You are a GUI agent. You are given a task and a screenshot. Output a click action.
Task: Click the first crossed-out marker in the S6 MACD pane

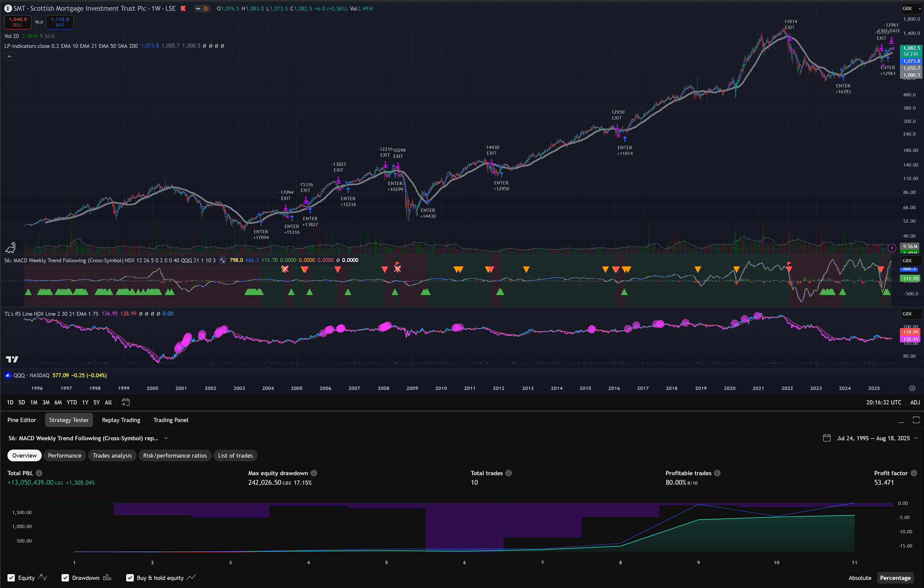point(285,269)
